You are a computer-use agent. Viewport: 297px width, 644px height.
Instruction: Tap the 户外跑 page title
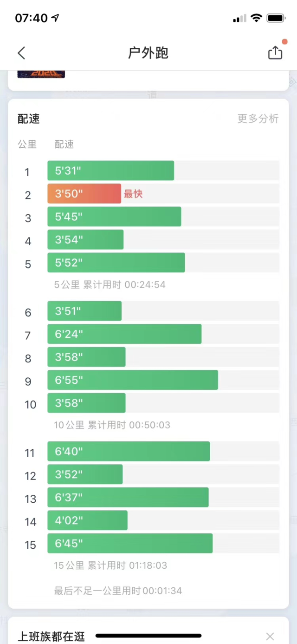(x=148, y=53)
